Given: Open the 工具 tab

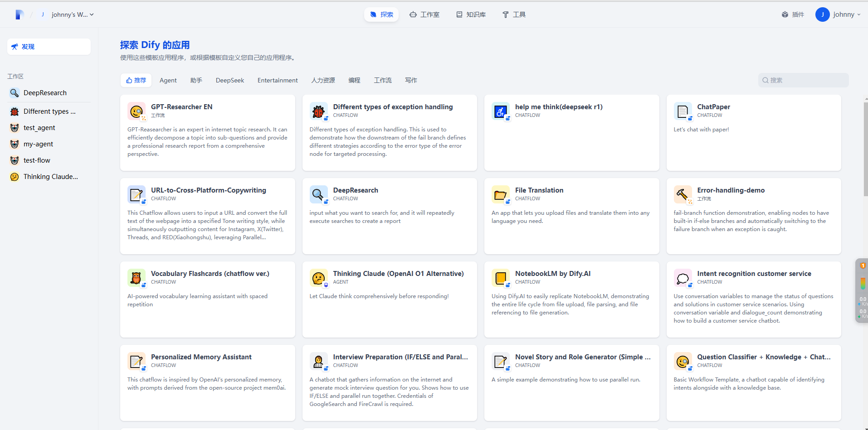Looking at the screenshot, I should (514, 14).
